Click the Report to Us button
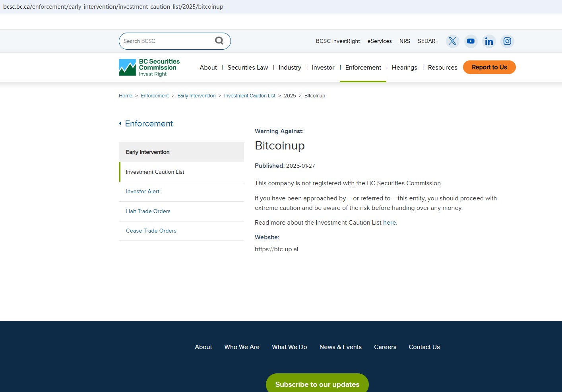 pos(489,67)
